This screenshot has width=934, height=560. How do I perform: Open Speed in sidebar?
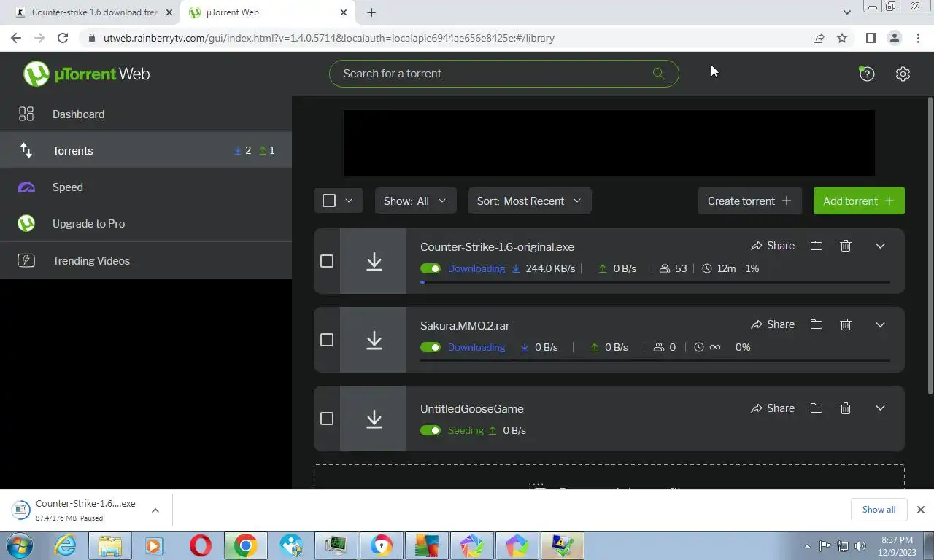[x=146, y=187]
